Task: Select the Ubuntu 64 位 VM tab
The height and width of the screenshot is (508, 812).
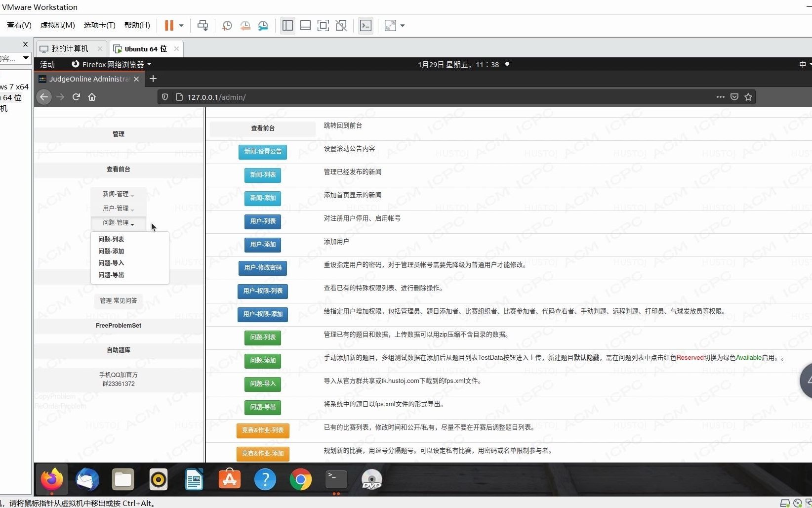Action: point(146,48)
